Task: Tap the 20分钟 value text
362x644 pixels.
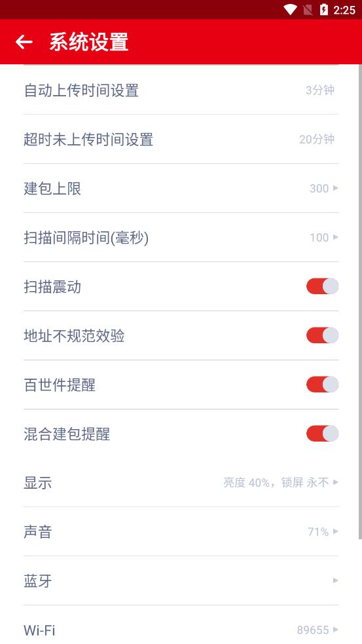Action: click(317, 140)
